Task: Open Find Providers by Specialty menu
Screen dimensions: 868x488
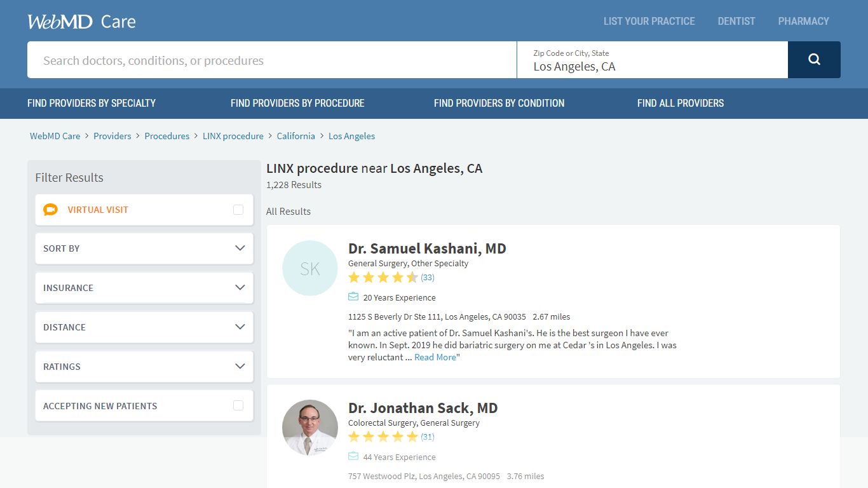Action: tap(92, 103)
